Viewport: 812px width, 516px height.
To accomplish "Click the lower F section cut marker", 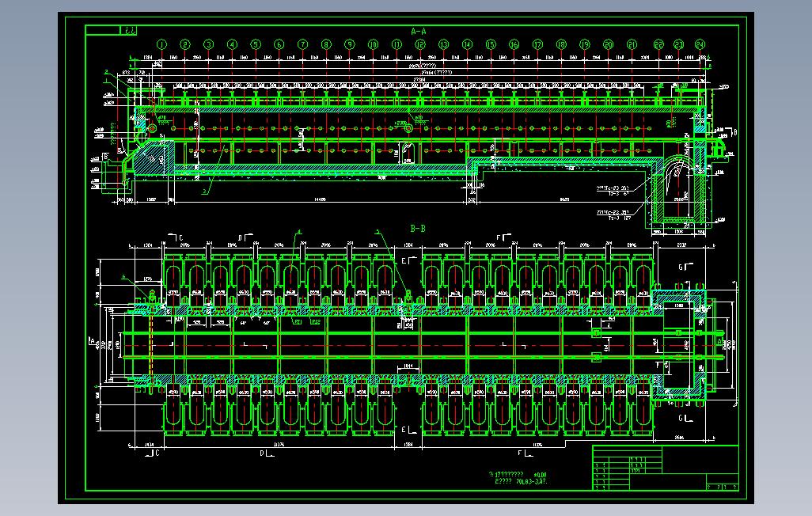I will 525,453.
